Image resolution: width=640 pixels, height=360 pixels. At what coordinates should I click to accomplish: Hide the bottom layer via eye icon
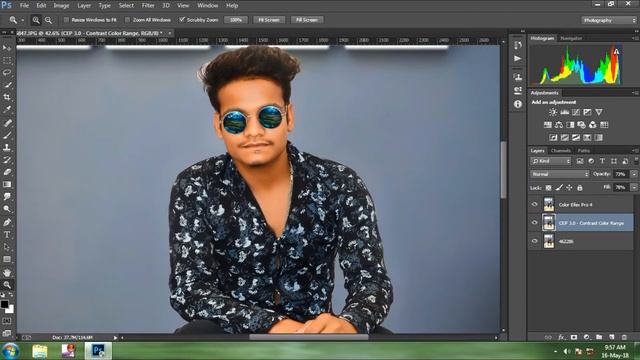click(x=535, y=241)
